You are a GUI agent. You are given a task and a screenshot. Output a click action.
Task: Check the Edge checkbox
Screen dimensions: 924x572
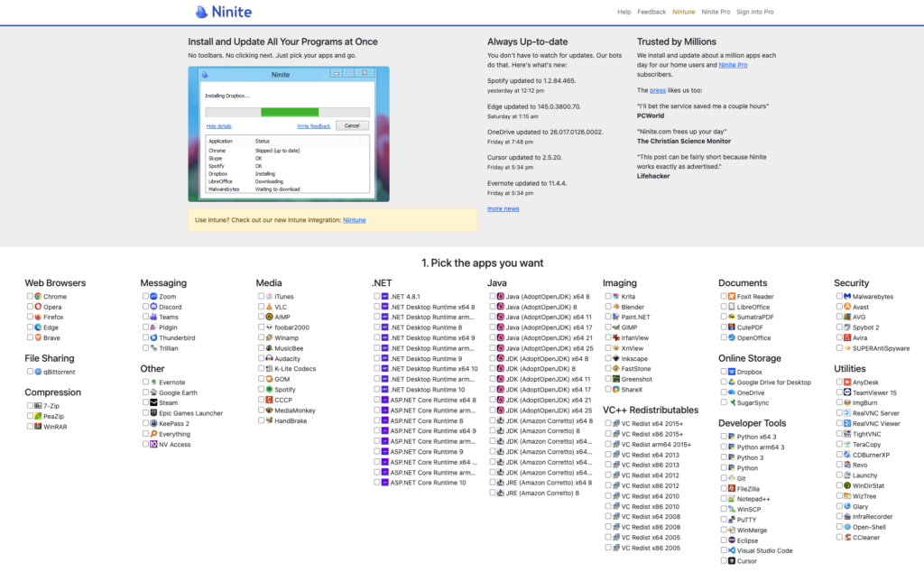[x=30, y=327]
